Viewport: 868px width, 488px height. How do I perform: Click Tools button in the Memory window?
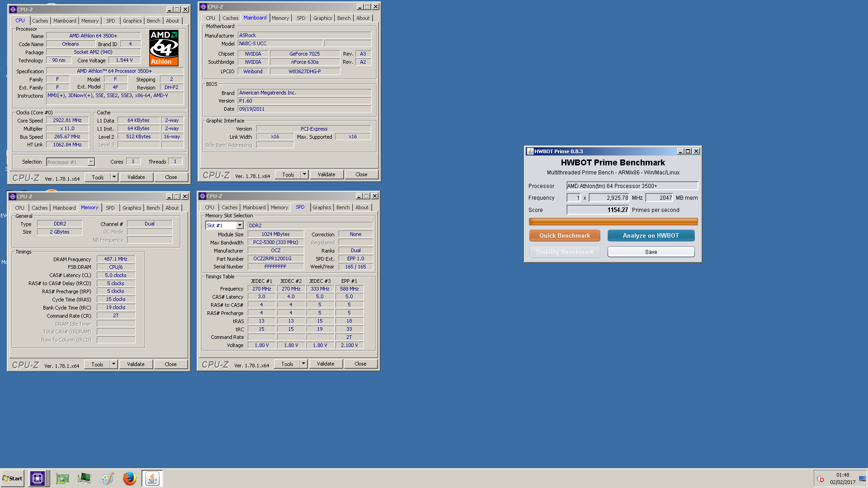97,364
